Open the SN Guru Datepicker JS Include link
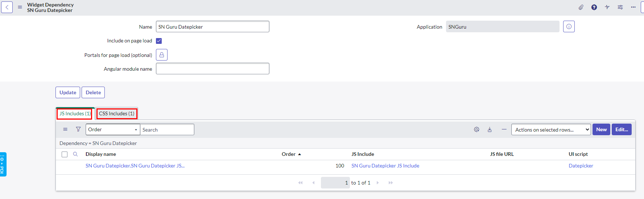The height and width of the screenshot is (199, 644). tap(385, 166)
